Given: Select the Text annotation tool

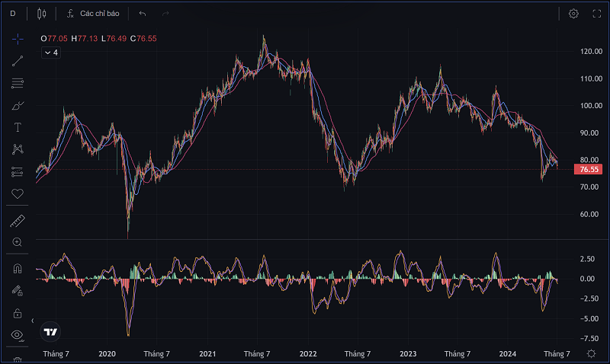Looking at the screenshot, I should (17, 127).
